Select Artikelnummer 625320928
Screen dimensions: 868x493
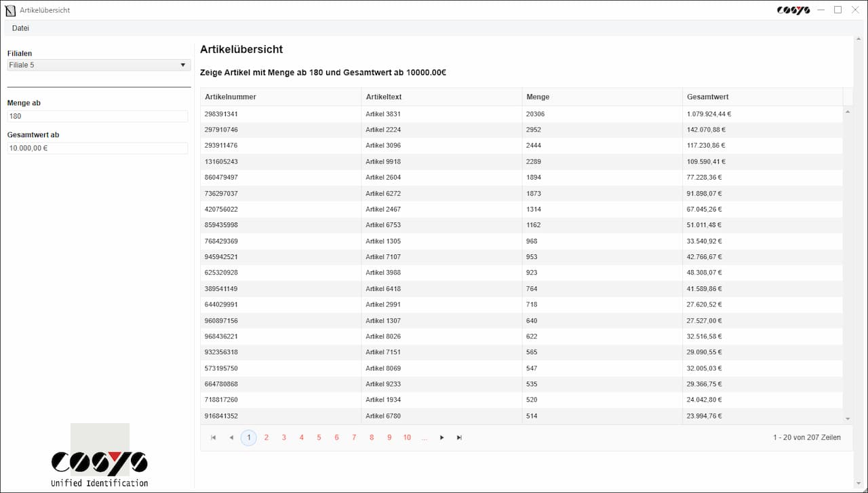pyautogui.click(x=281, y=273)
